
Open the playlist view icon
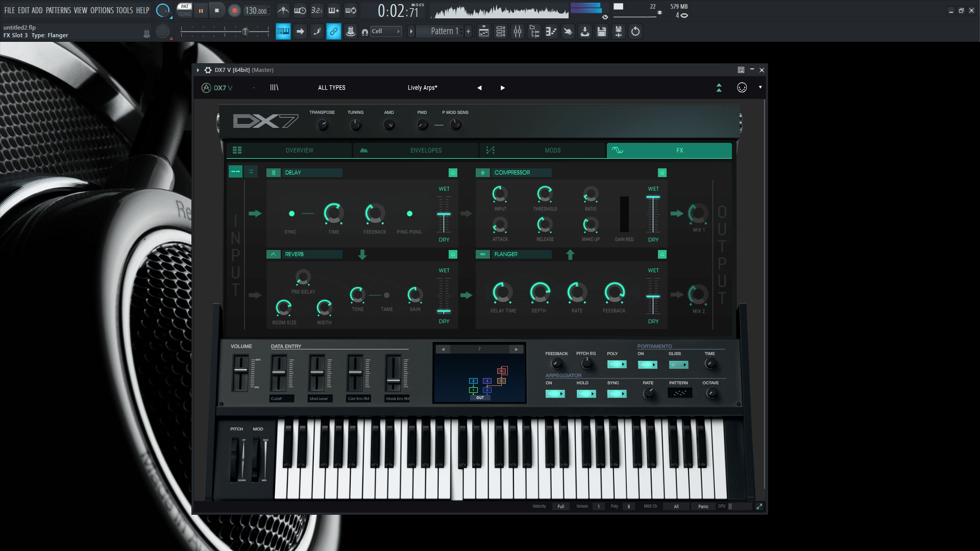click(x=483, y=32)
